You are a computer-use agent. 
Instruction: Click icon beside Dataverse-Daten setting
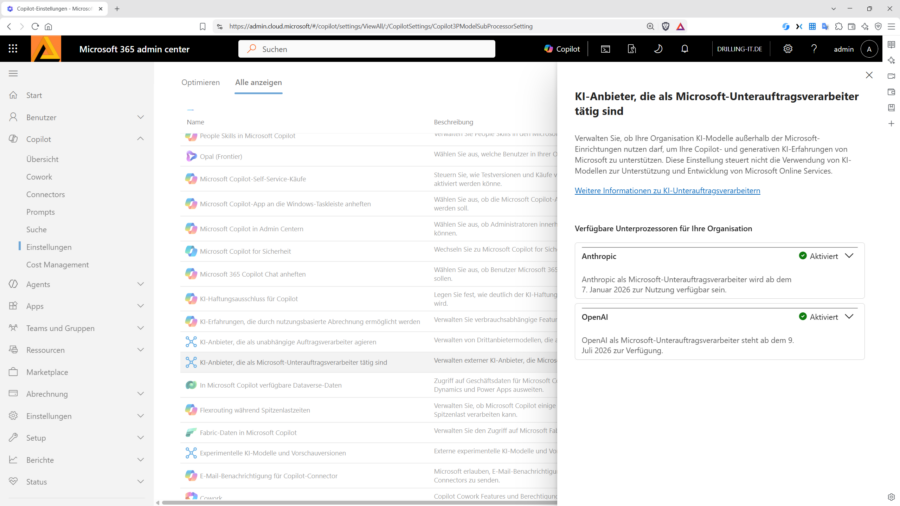(x=191, y=385)
